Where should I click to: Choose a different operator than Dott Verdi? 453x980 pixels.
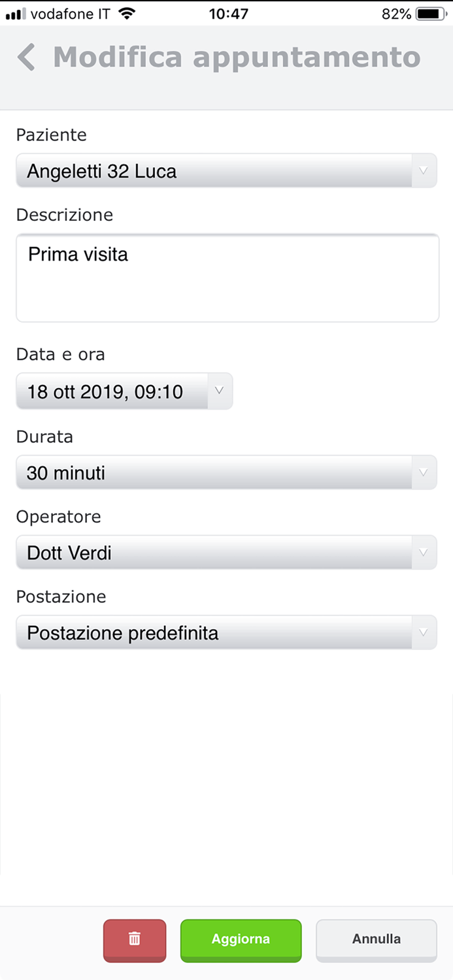coord(196,553)
